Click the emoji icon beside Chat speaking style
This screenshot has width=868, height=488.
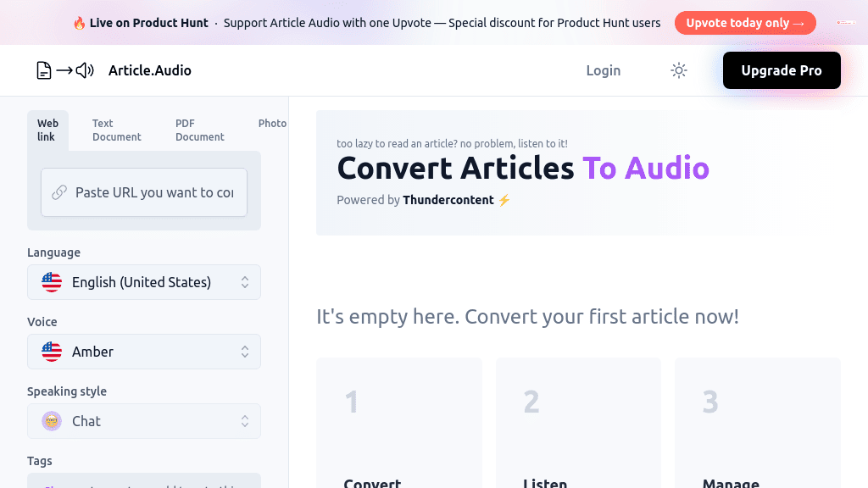point(52,421)
